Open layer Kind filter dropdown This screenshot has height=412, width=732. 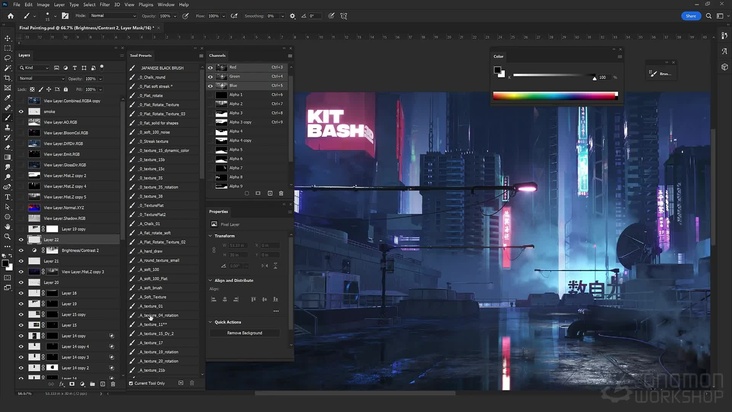[35, 68]
